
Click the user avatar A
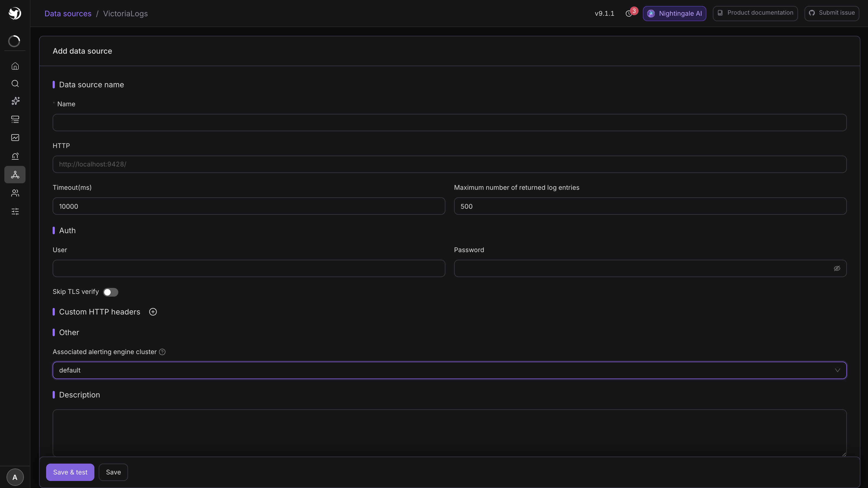click(x=15, y=477)
